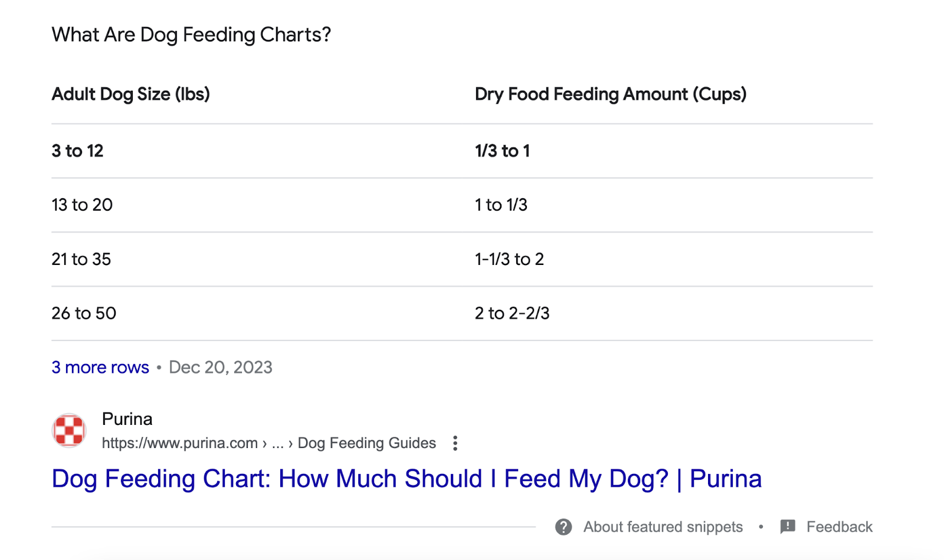The image size is (944, 560).
Task: Click the "26 to 50" weight cell
Action: click(84, 313)
